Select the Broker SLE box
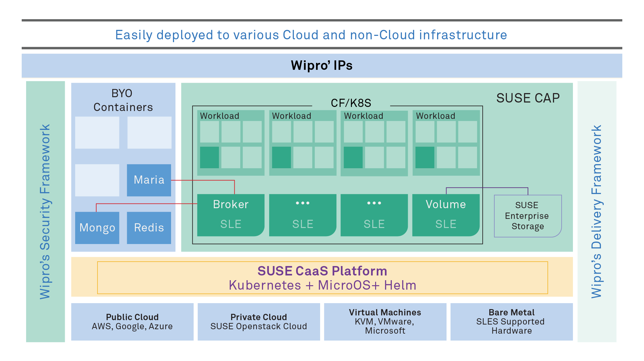 230,215
